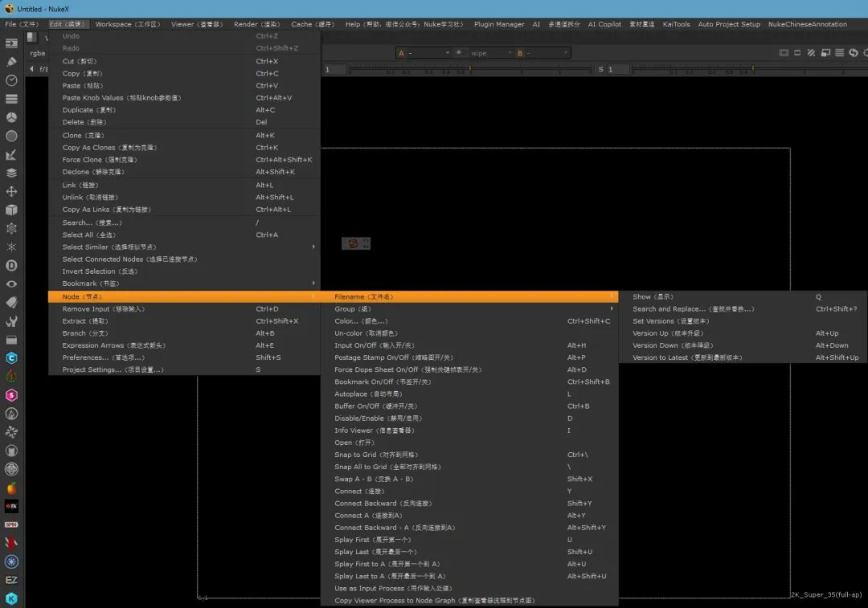Open the SPIN plugin icon

[11, 524]
